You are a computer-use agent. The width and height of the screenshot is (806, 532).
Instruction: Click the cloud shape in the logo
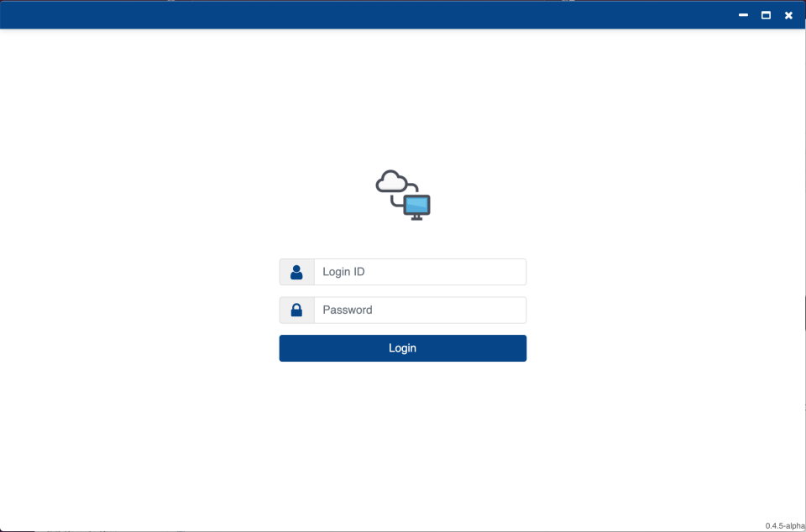click(x=392, y=180)
